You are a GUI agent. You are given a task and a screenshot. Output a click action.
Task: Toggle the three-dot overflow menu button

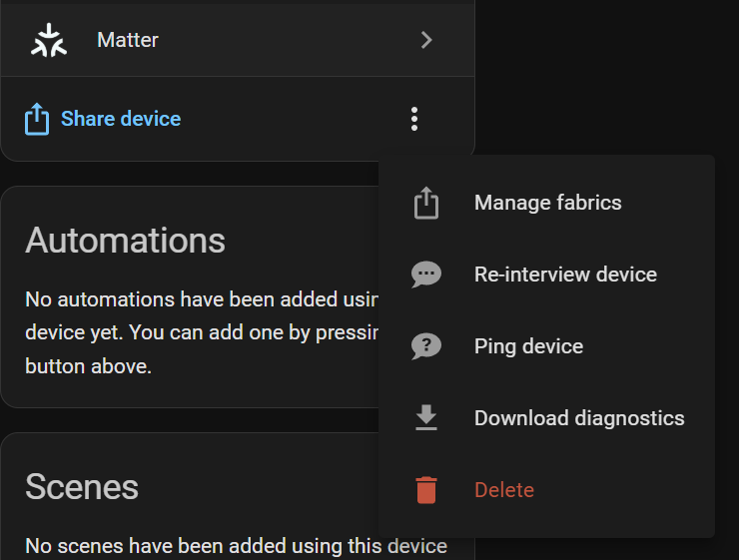[x=414, y=120]
